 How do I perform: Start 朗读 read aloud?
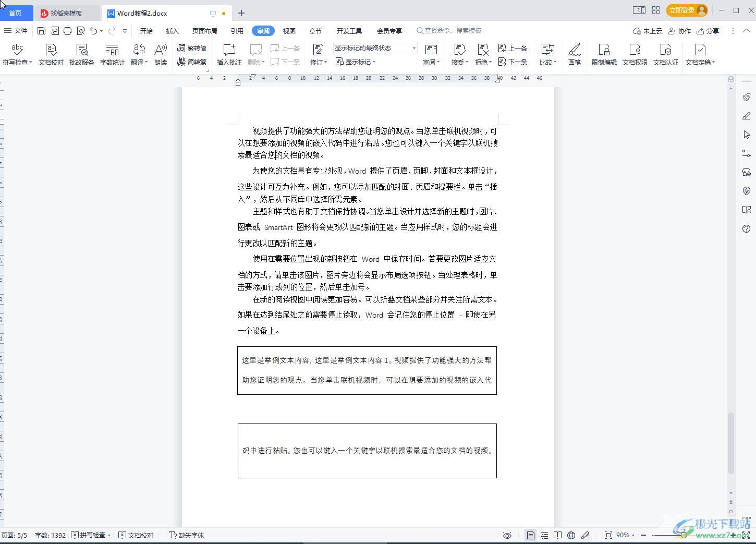tap(161, 54)
